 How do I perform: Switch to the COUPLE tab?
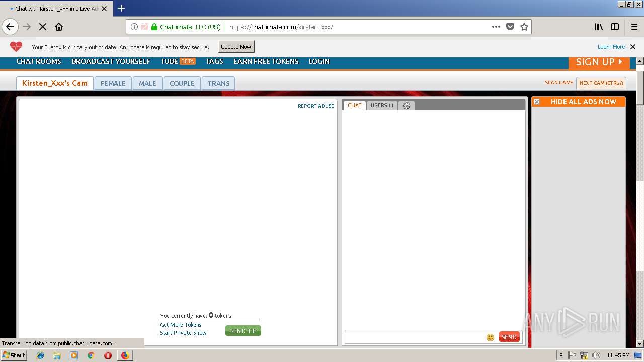coord(182,83)
